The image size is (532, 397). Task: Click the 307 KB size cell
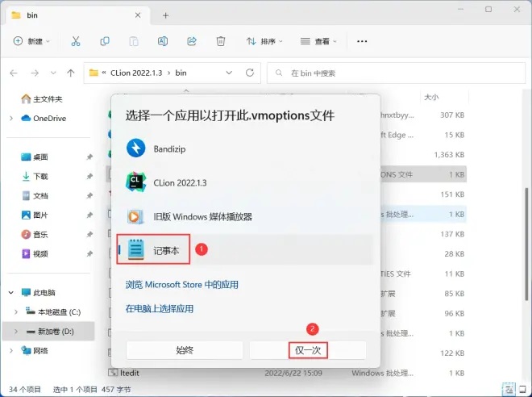click(452, 115)
